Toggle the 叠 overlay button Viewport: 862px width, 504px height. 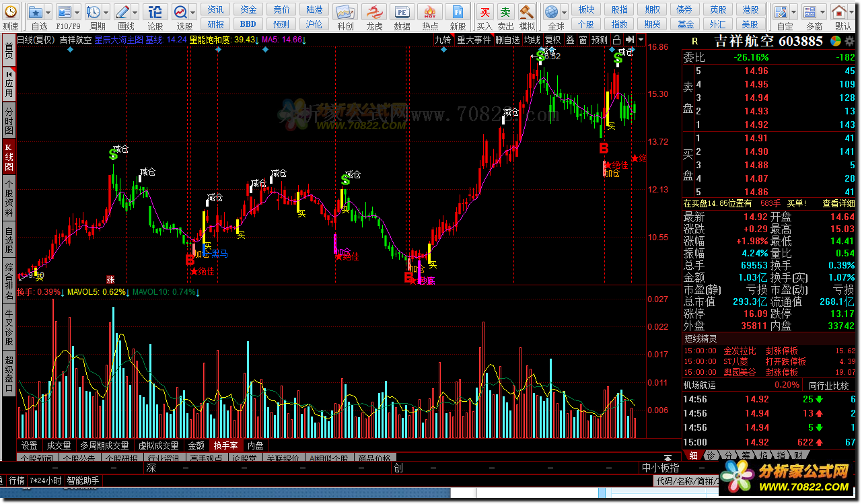570,40
